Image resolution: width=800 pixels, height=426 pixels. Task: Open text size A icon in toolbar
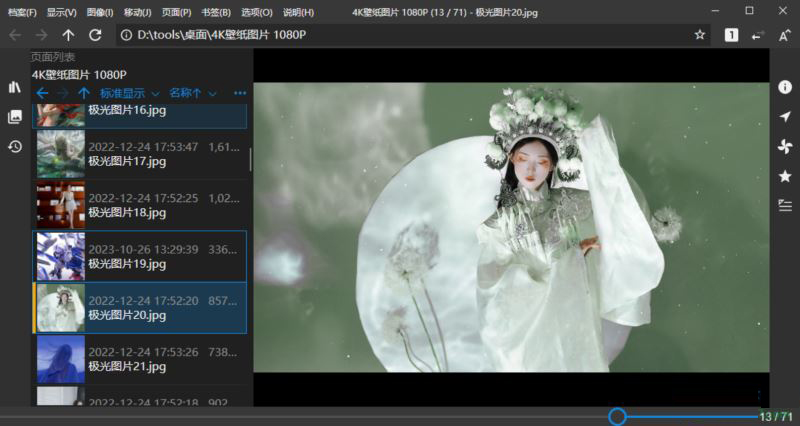(x=785, y=35)
